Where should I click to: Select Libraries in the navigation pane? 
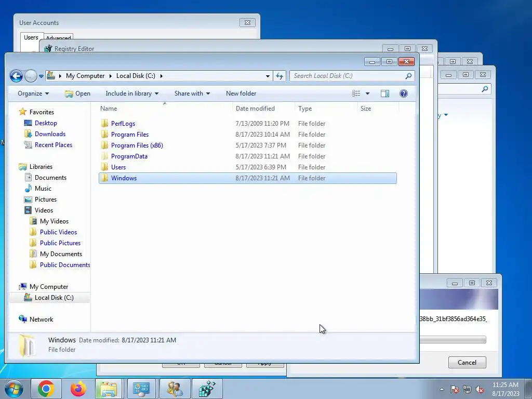tap(41, 167)
